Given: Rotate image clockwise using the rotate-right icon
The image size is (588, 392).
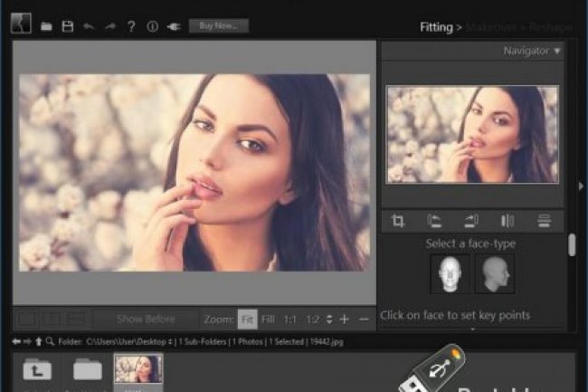Looking at the screenshot, I should (470, 221).
